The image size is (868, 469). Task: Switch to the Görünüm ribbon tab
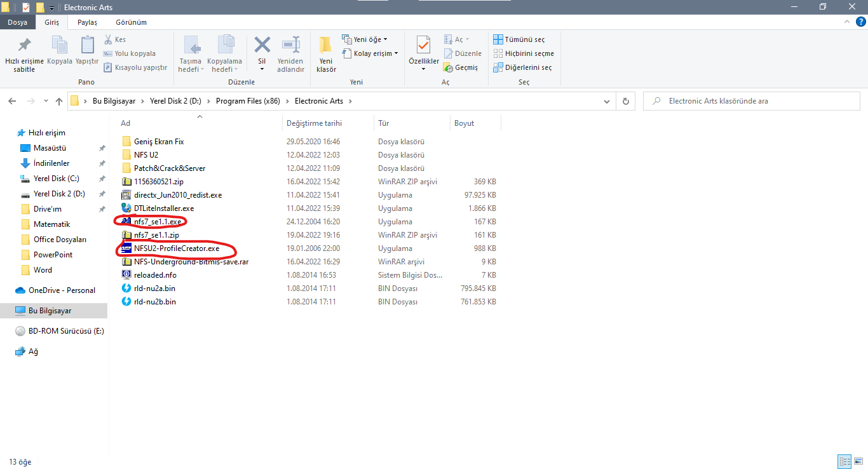click(x=131, y=22)
